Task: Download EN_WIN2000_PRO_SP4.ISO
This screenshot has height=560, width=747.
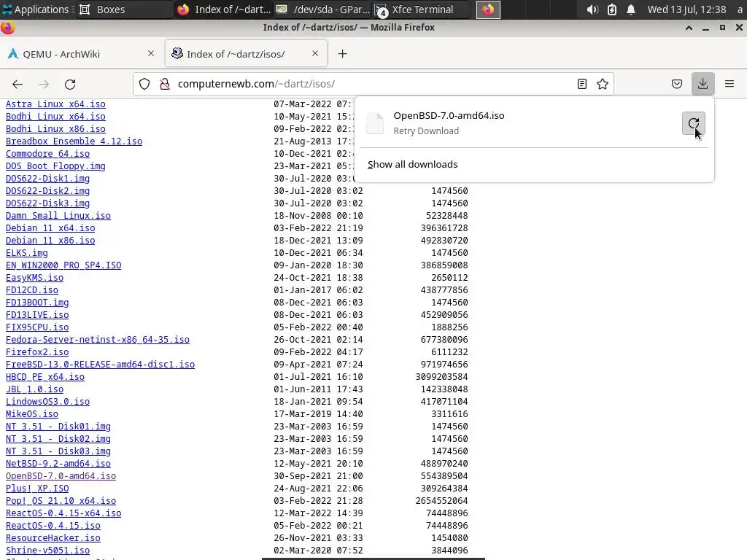Action: point(63,265)
